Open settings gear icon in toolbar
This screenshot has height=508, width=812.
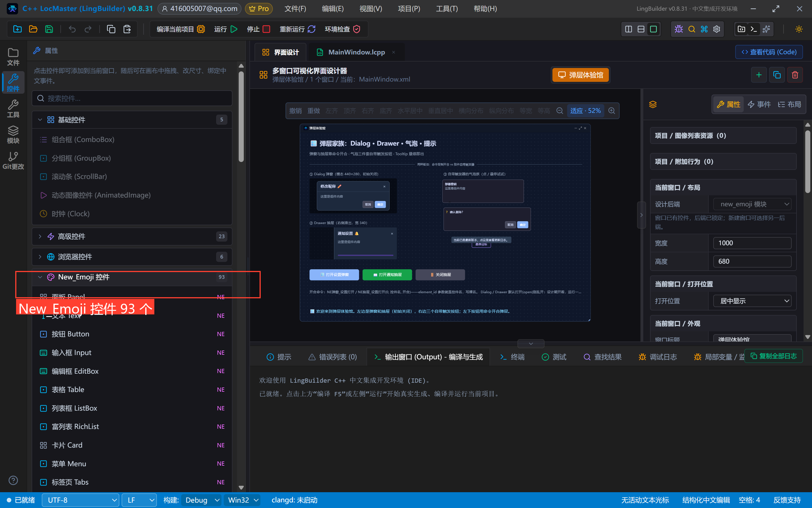[x=717, y=29]
